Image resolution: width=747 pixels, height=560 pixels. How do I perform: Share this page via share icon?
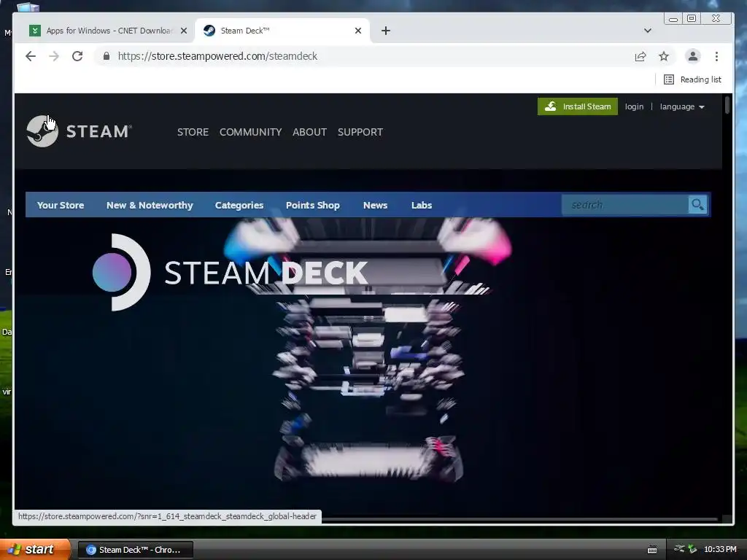[640, 56]
